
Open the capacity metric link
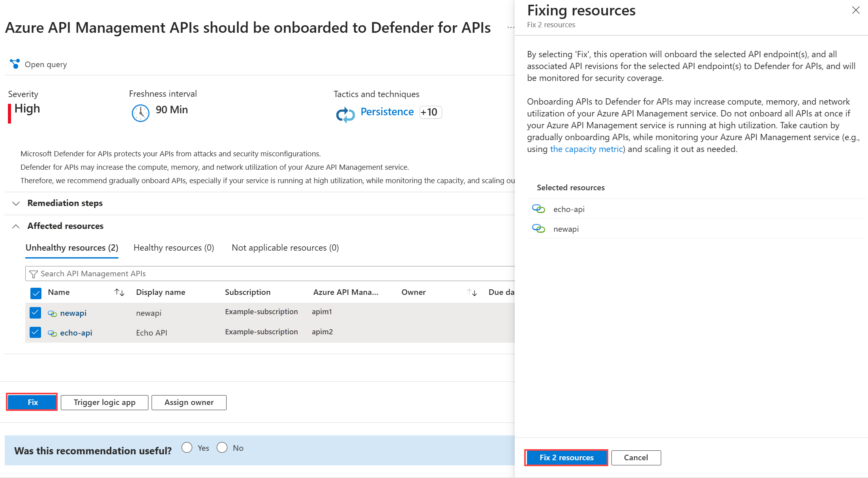tap(586, 149)
